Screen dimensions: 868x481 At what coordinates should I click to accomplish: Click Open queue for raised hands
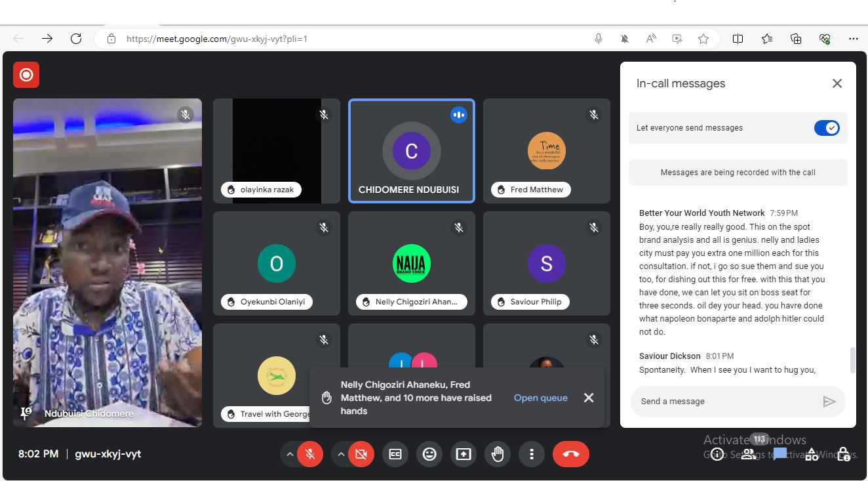(x=540, y=398)
